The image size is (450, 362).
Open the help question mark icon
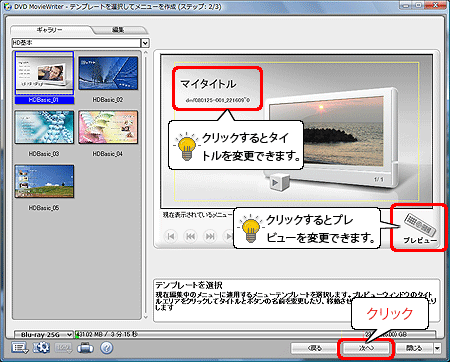pyautogui.click(x=107, y=348)
